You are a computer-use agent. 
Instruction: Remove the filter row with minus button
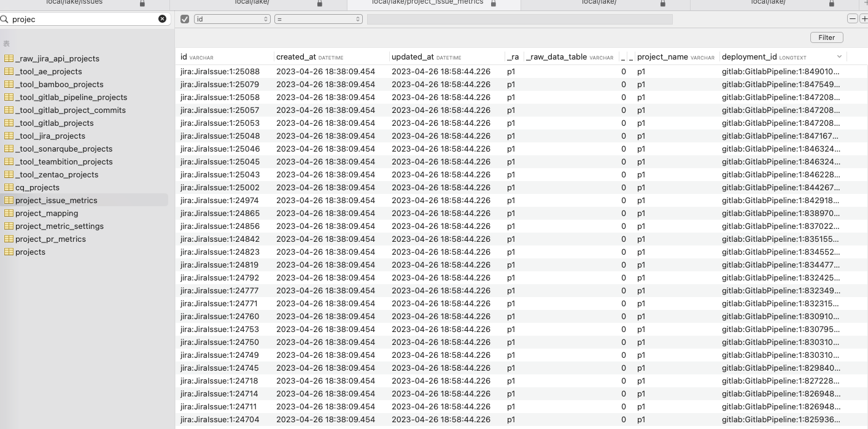click(x=852, y=19)
